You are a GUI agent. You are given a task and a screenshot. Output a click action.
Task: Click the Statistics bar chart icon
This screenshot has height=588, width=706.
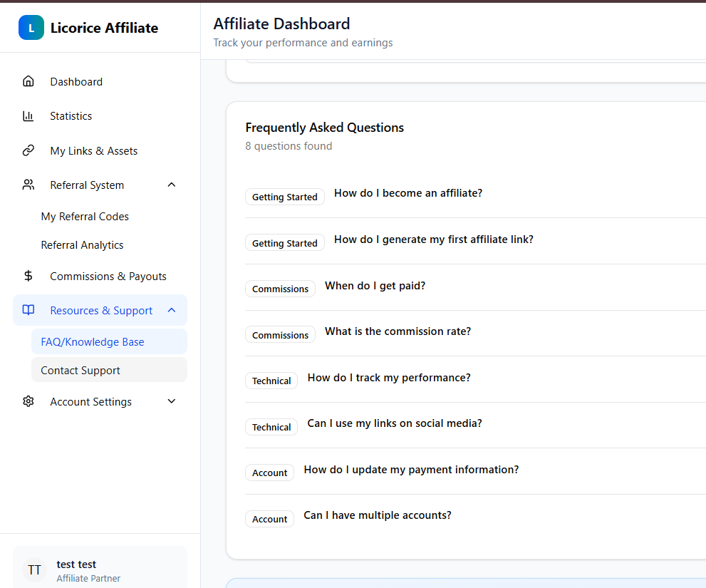click(x=28, y=116)
